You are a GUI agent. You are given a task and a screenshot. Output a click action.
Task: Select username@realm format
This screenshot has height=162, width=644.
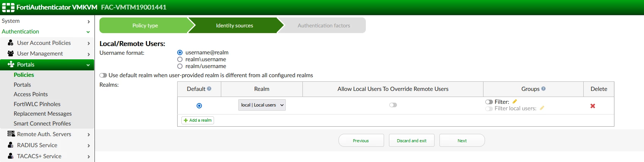click(x=180, y=52)
